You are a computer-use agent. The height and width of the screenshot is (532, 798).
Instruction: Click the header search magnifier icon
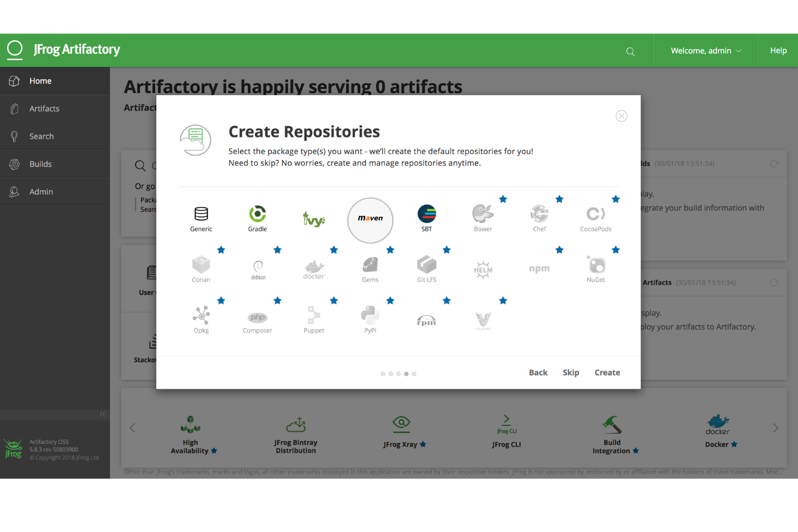click(x=630, y=52)
